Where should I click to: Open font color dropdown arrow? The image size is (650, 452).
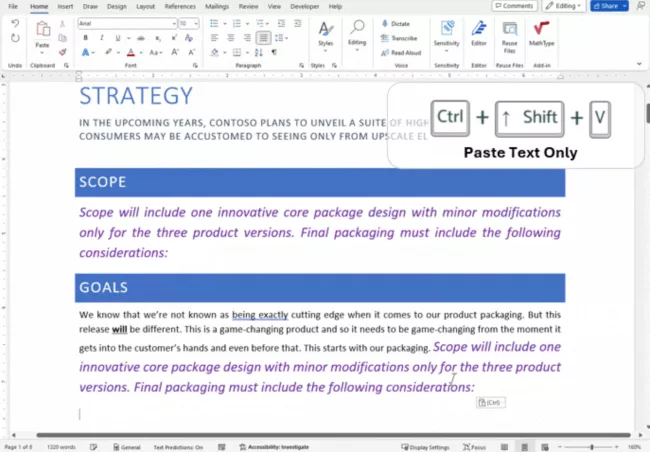(x=141, y=52)
